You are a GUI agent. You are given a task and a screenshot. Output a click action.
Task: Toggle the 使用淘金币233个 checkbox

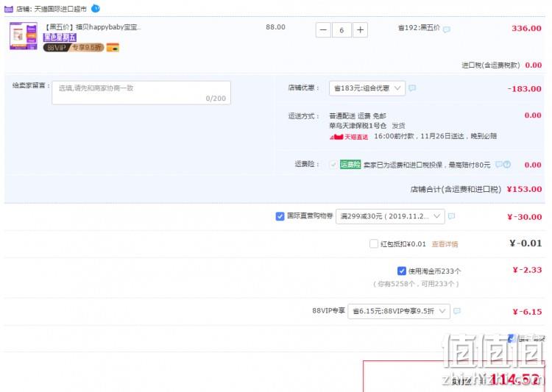402,271
